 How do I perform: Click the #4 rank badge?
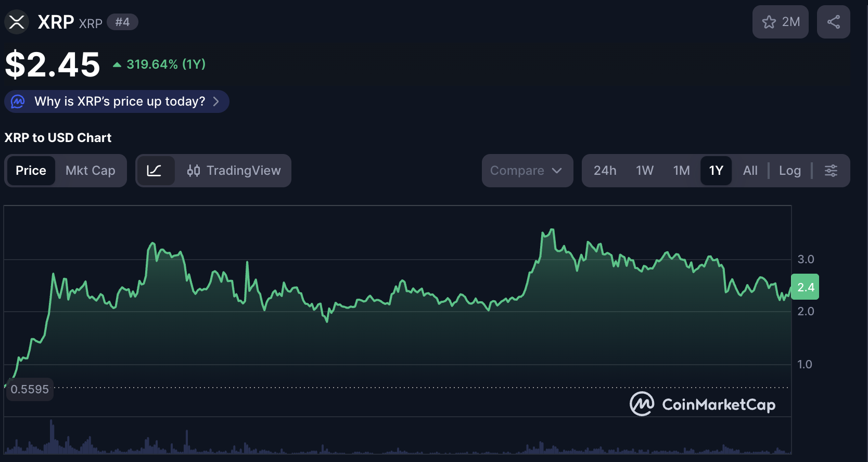122,22
